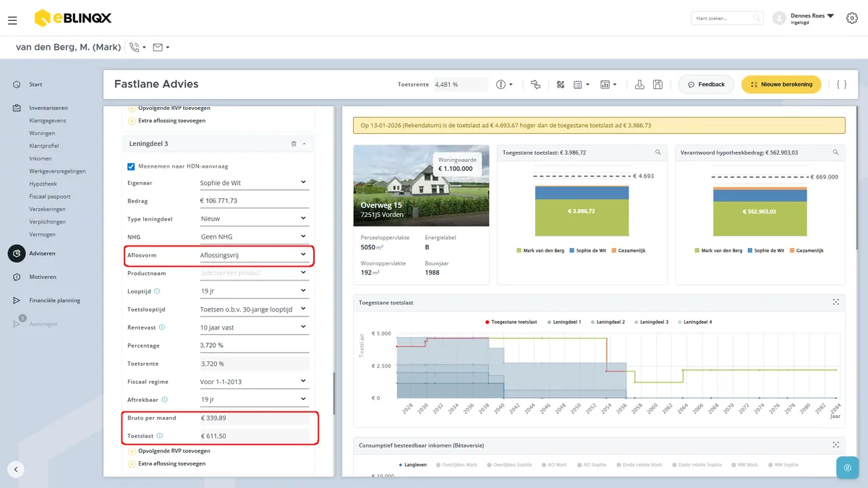Uncheck Meenemen naar HDN-aanvraag checkbox
The image size is (868, 488).
(x=131, y=166)
